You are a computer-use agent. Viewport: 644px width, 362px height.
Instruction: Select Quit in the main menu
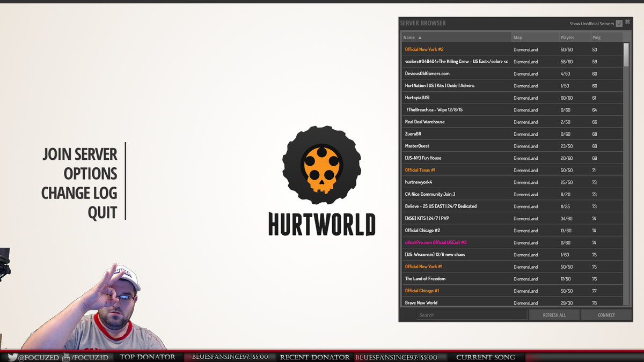coord(103,212)
